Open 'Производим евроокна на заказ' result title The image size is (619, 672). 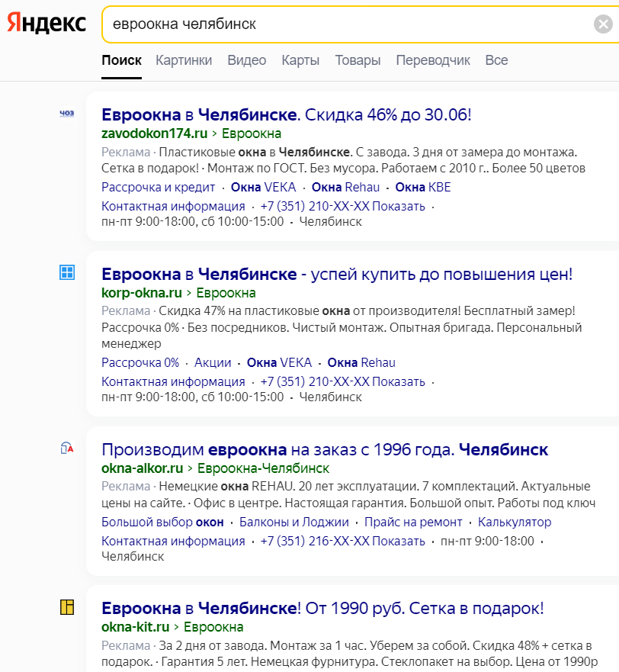click(325, 449)
